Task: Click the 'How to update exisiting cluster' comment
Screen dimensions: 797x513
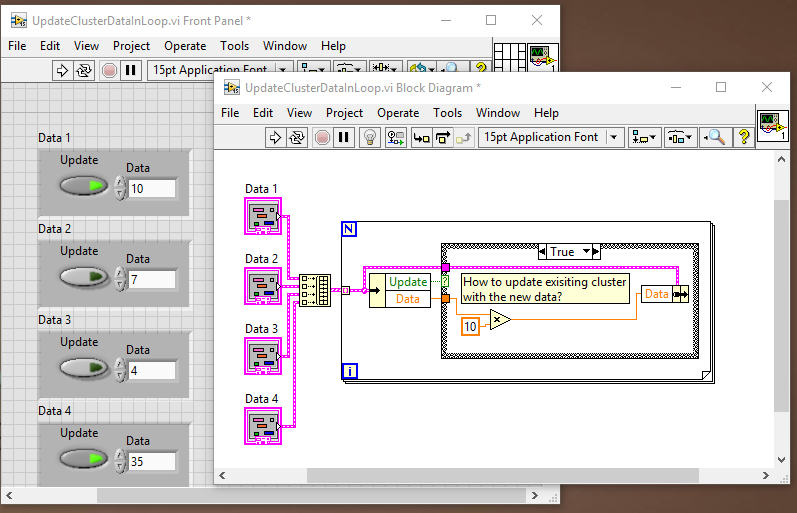Action: point(545,289)
